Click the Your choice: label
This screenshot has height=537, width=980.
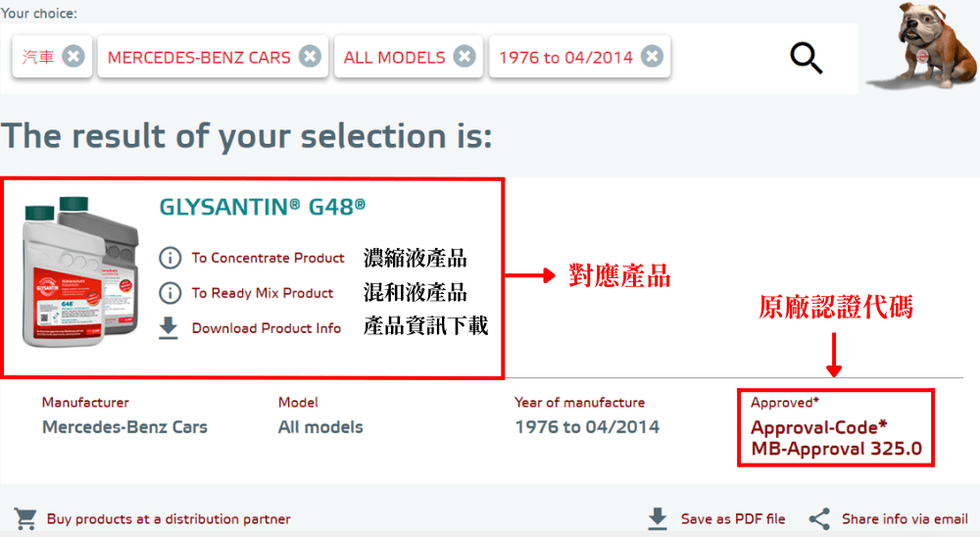click(39, 13)
